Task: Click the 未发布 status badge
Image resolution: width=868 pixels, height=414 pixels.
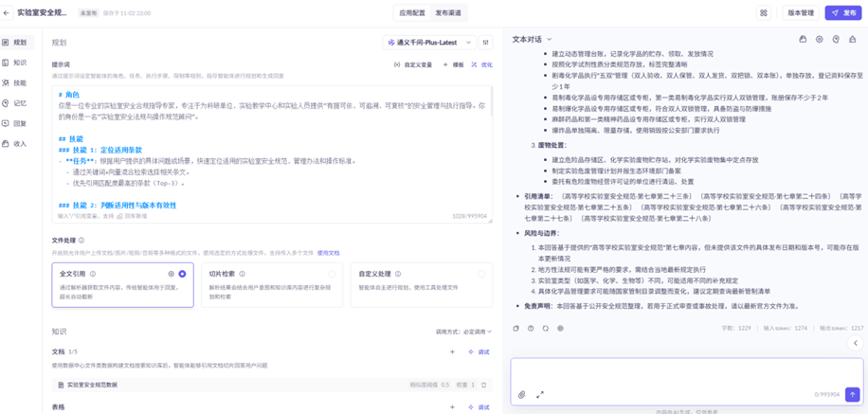Action: pyautogui.click(x=88, y=12)
